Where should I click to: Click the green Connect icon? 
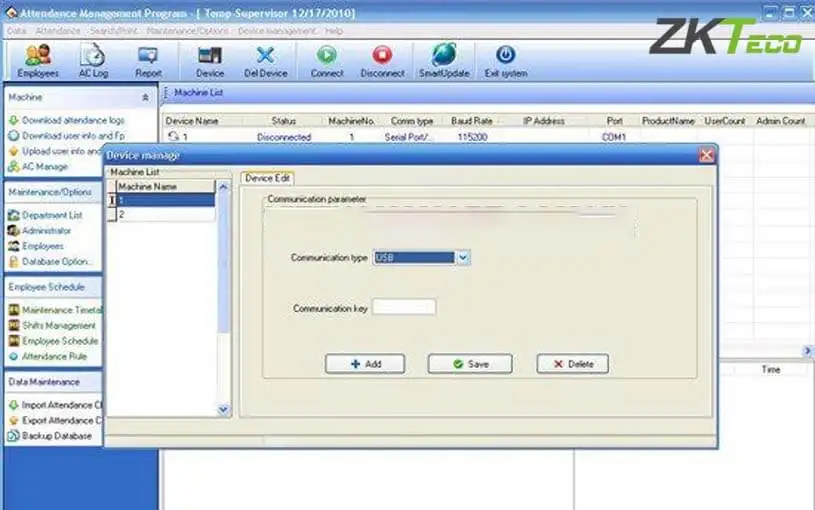(x=327, y=55)
